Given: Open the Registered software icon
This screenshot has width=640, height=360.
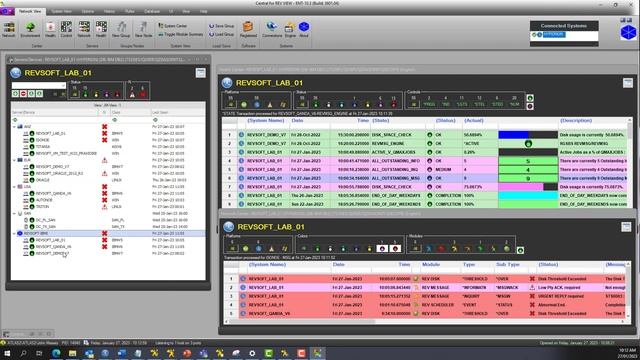Looking at the screenshot, I should coord(248,29).
